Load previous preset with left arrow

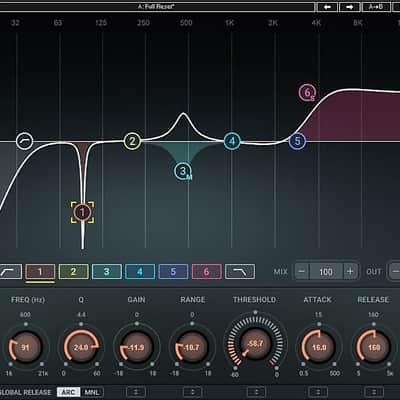[x=327, y=7]
